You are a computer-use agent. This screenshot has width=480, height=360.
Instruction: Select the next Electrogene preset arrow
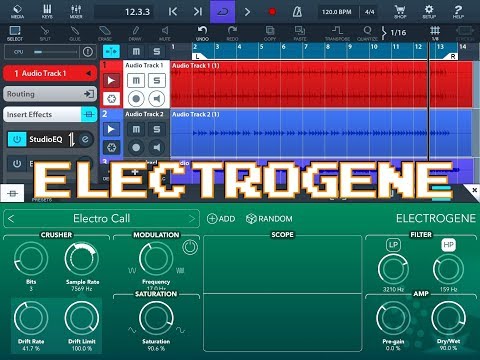[x=192, y=219]
